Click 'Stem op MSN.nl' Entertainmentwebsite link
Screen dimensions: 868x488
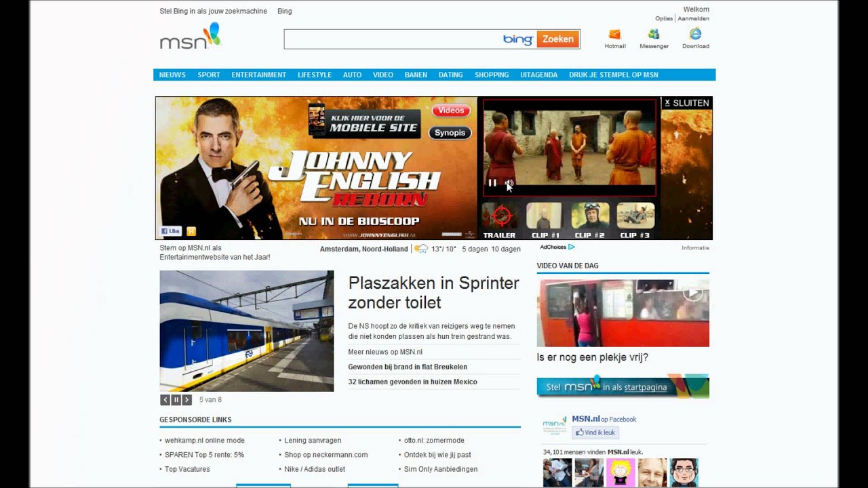(x=214, y=253)
